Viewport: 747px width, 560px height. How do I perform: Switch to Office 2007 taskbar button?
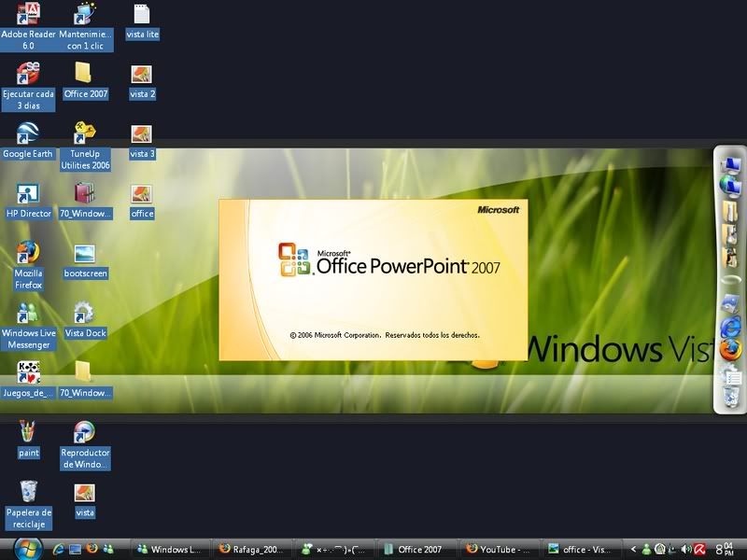tap(416, 550)
